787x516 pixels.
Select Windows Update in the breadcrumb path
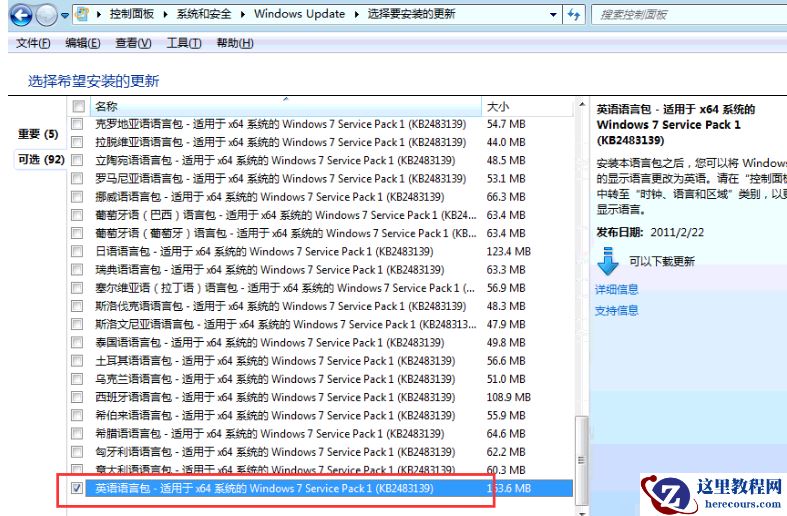click(x=299, y=14)
